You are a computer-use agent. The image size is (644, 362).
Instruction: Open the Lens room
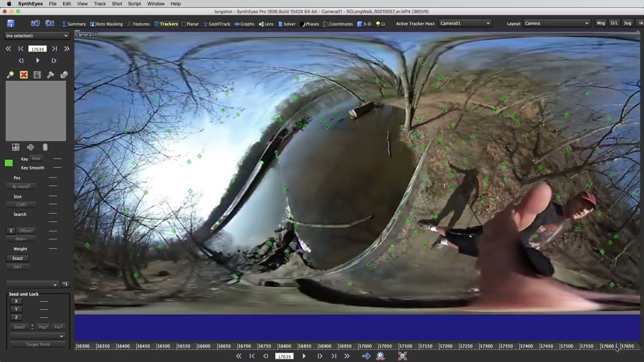266,24
